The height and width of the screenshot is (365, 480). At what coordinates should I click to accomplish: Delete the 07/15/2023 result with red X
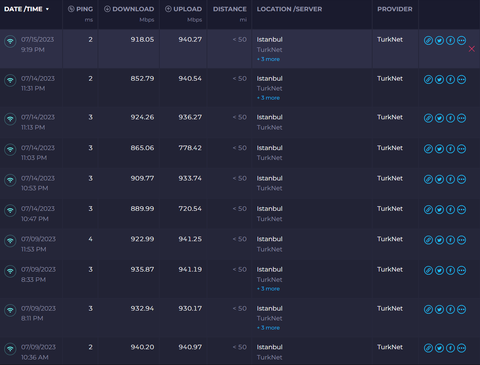tap(472, 49)
